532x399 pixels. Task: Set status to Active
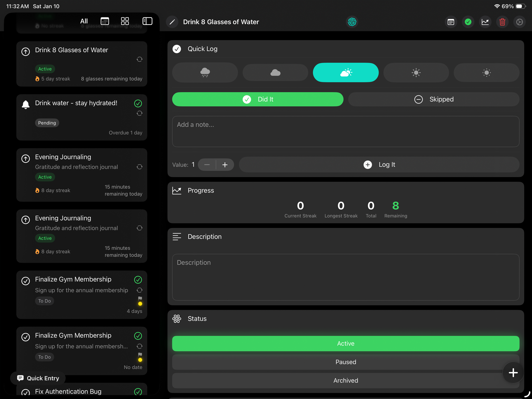coord(346,344)
